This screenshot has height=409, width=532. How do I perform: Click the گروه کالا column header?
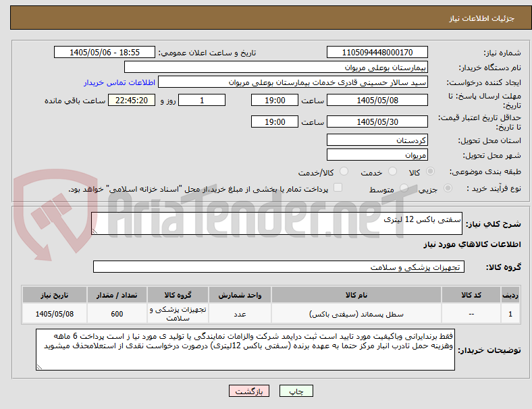tap(178, 295)
